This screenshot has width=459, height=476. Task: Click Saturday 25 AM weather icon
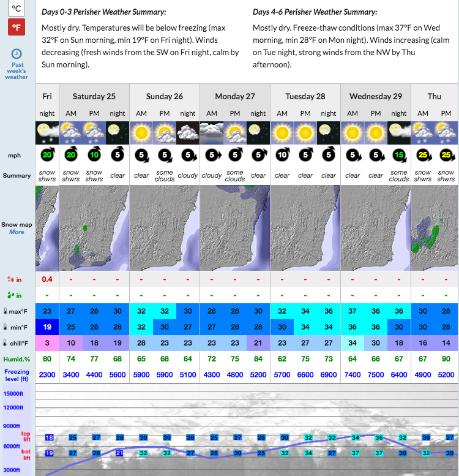click(70, 133)
